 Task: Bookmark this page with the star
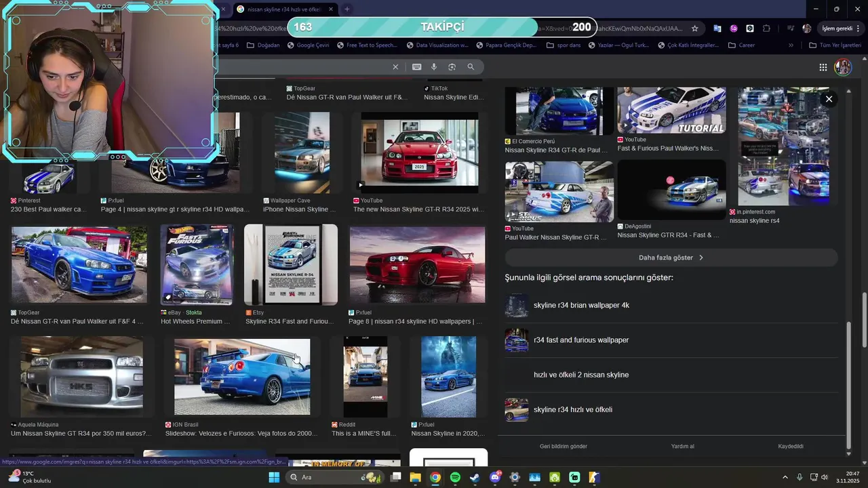point(694,28)
